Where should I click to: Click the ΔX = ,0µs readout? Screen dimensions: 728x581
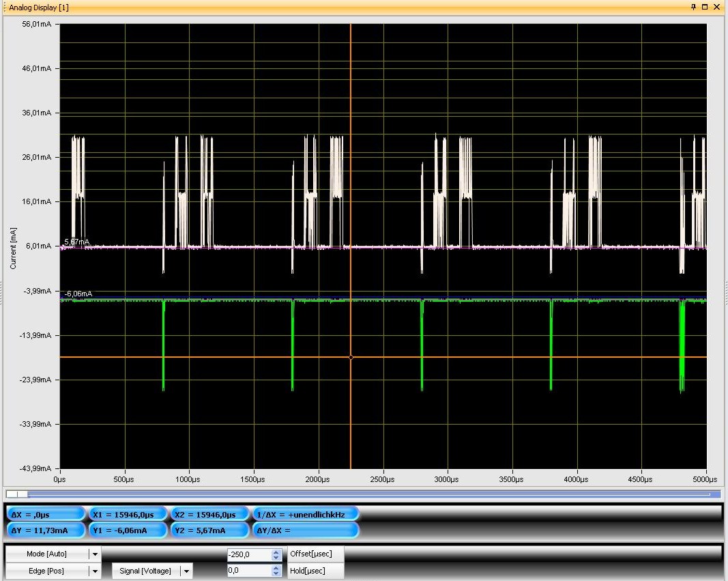click(x=46, y=515)
